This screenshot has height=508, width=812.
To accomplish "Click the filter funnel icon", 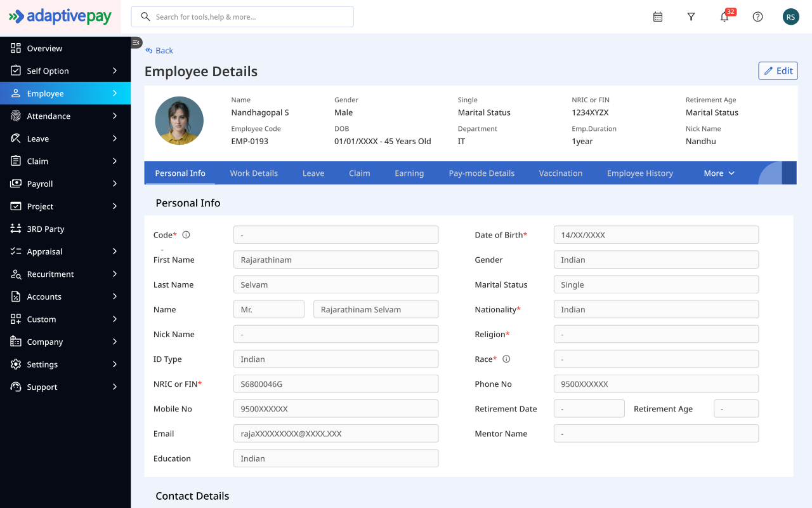I will tap(691, 17).
